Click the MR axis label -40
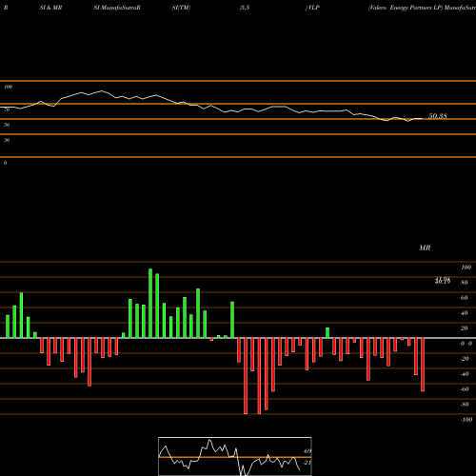Screen dimensions: 476x476 coord(465,374)
